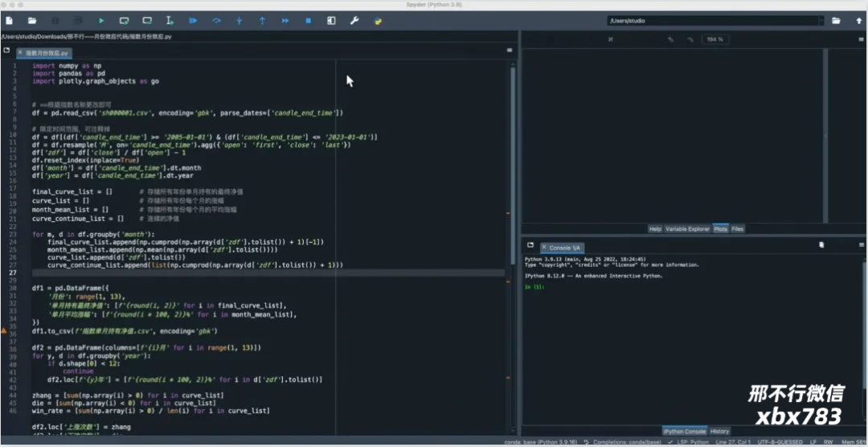Go to parent directory arrow
This screenshot has height=447, width=868.
click(858, 20)
